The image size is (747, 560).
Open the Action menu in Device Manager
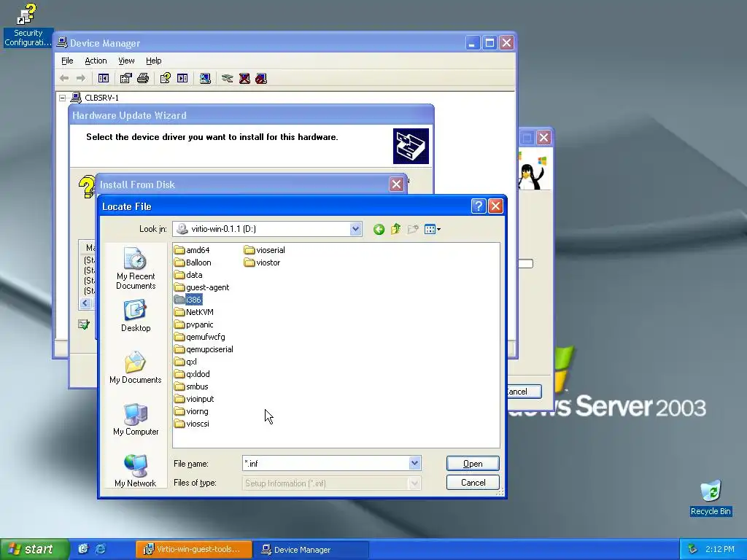coord(96,61)
